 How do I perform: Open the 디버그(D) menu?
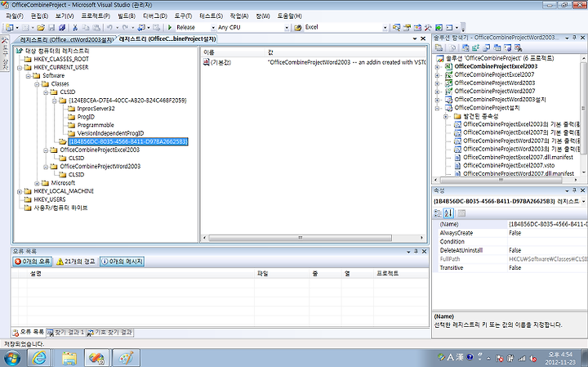[155, 16]
